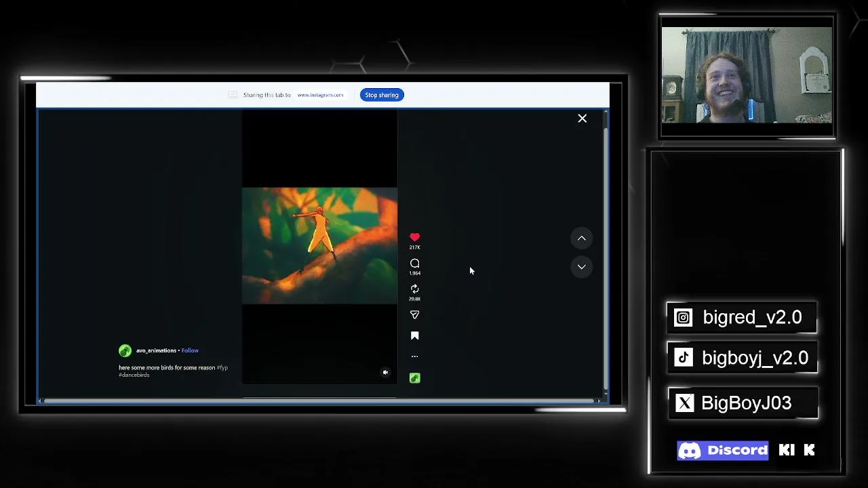Save the reel with the bookmark icon
The height and width of the screenshot is (488, 868).
[x=414, y=335]
